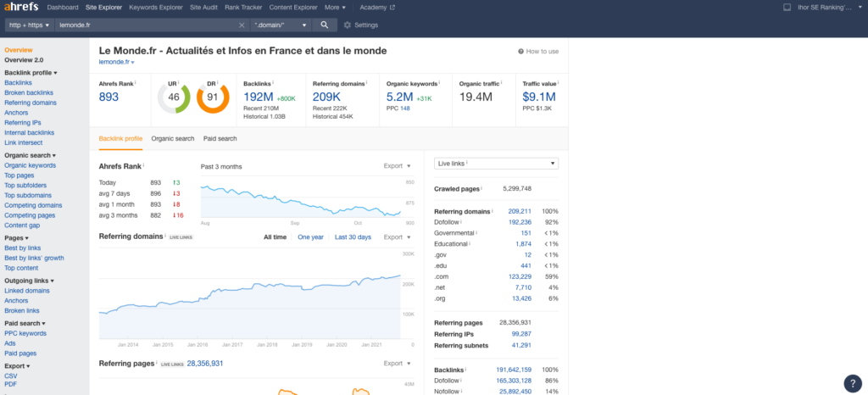Screen dimensions: 868x395
Task: Open PPC keywords in sidebar
Action: click(25, 333)
